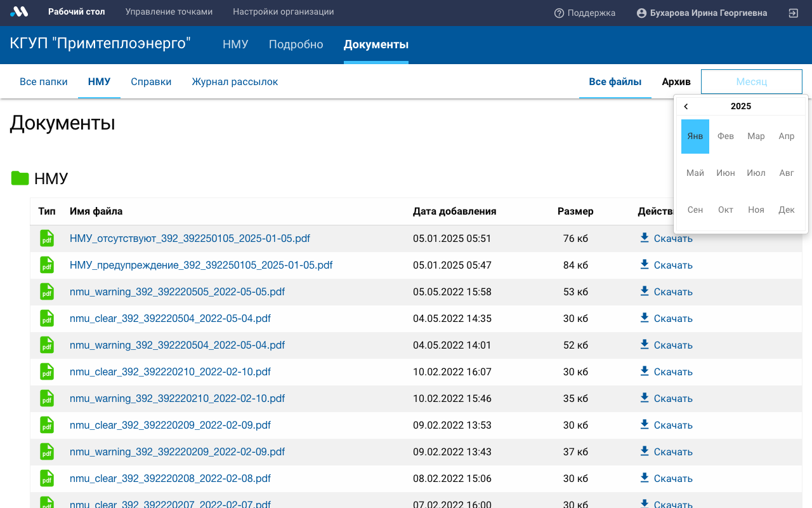
Task: Click download icon for nmu_warning 2022-02-10 row
Action: (645, 398)
